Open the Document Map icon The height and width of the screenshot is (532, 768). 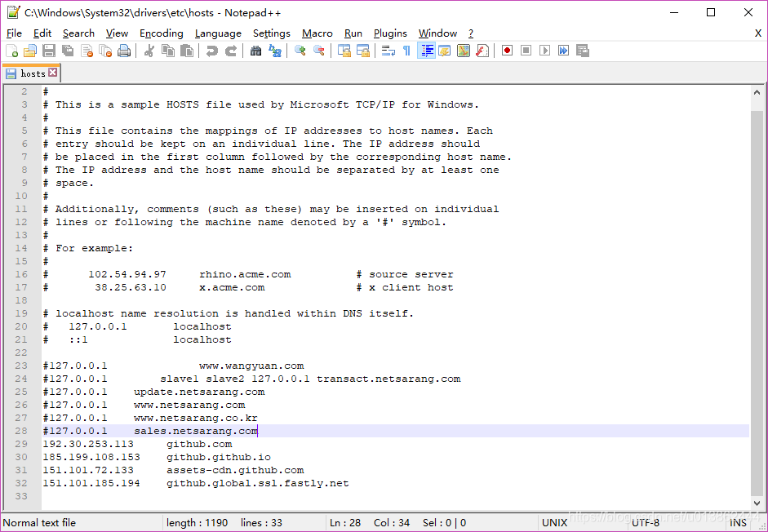(464, 51)
